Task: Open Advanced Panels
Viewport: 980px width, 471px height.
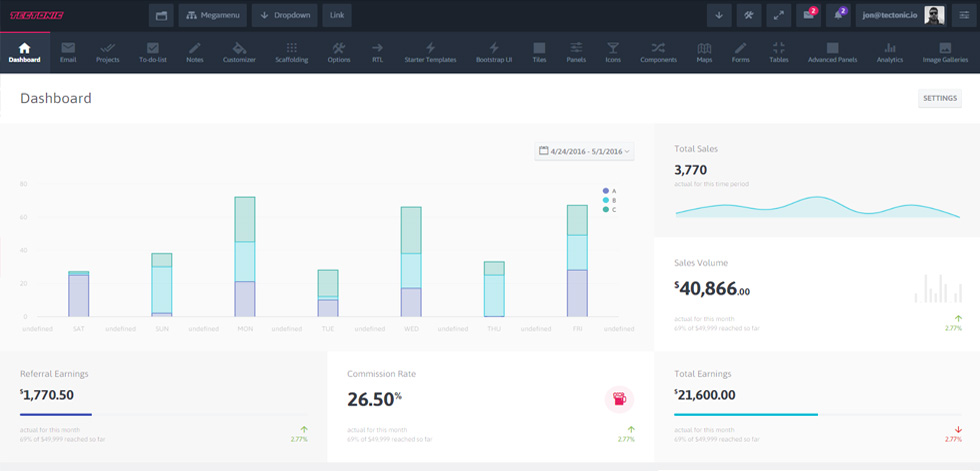Action: (x=832, y=52)
